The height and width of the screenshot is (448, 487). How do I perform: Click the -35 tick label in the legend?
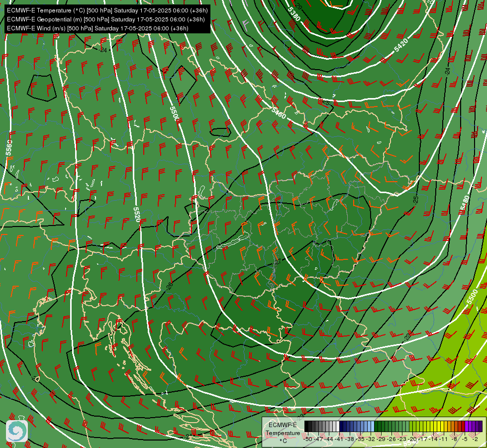tap(360, 439)
